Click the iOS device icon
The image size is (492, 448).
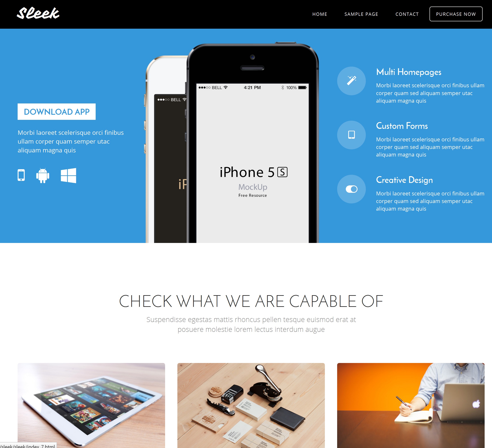point(22,175)
